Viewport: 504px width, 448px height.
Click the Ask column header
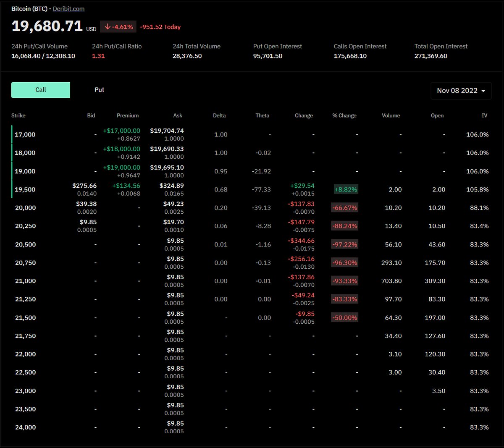point(178,115)
